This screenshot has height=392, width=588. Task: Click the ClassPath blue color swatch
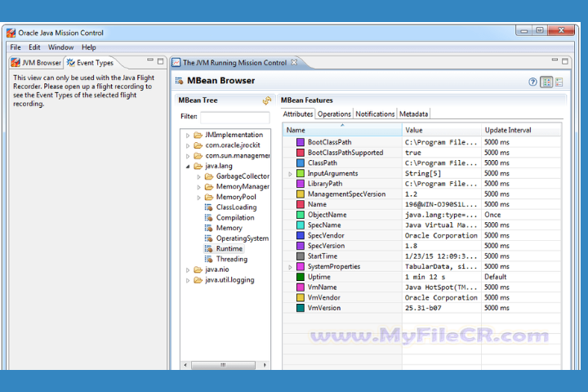(x=301, y=163)
